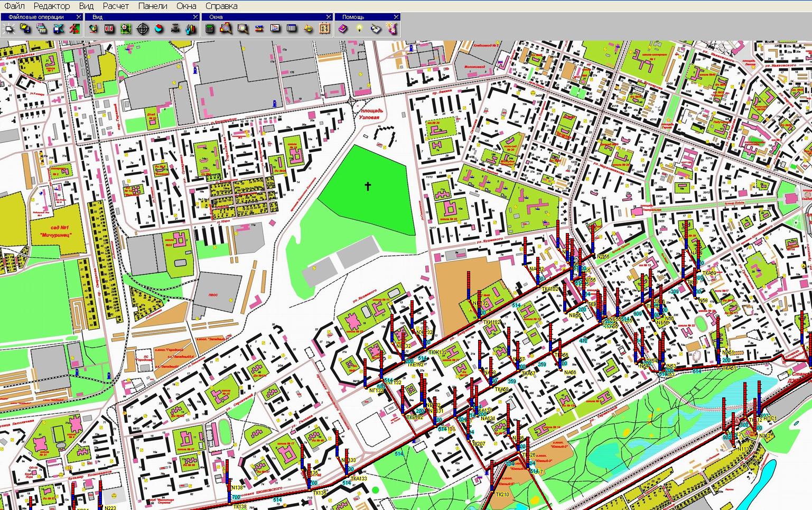
Task: Select node label ТК138 on the map
Action: click(x=240, y=507)
